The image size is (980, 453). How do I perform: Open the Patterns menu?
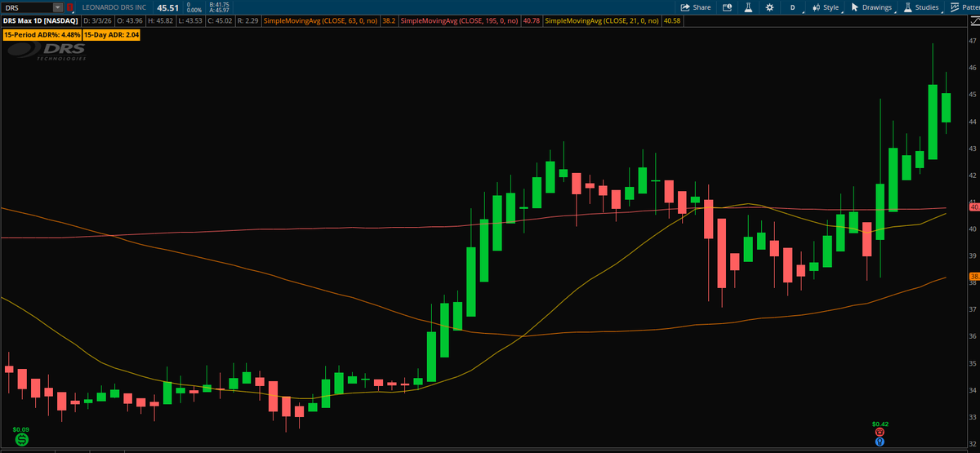coord(965,7)
